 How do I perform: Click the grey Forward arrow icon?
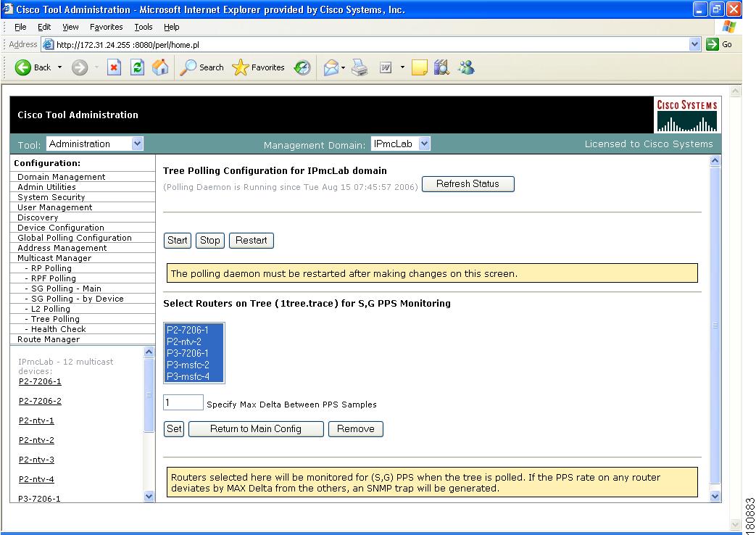click(x=80, y=67)
